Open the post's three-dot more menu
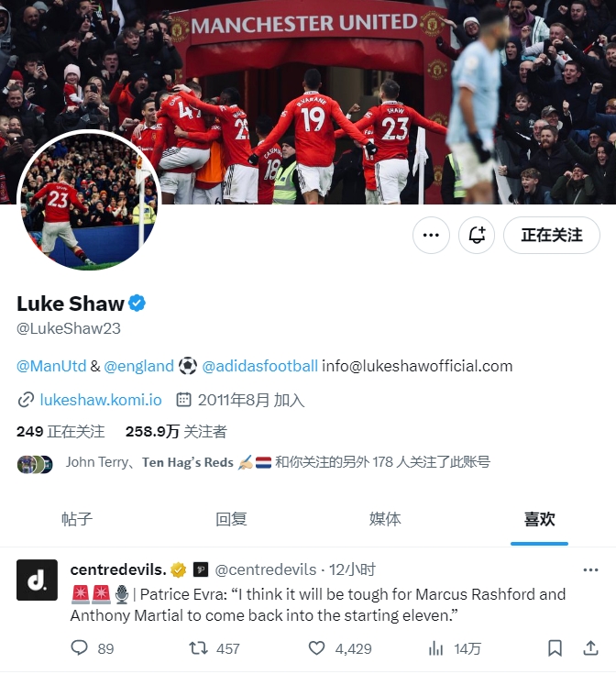The width and height of the screenshot is (616, 674). tap(590, 570)
